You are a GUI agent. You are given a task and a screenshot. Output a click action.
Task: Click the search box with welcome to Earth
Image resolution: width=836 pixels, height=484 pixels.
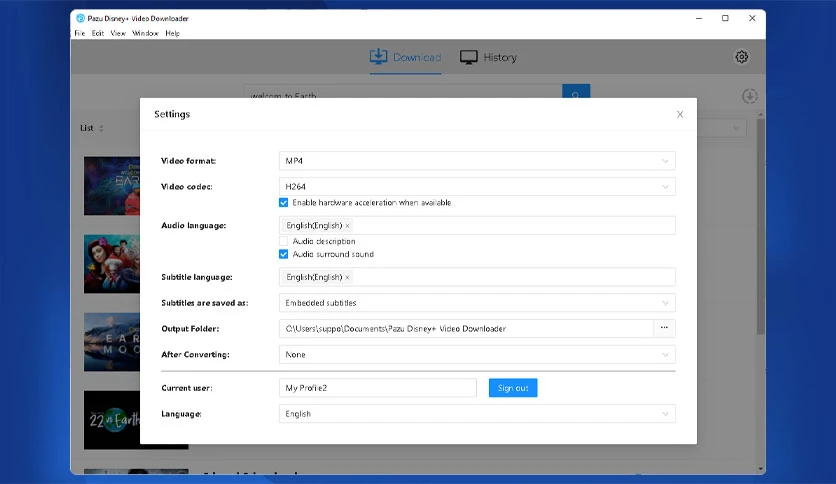404,91
